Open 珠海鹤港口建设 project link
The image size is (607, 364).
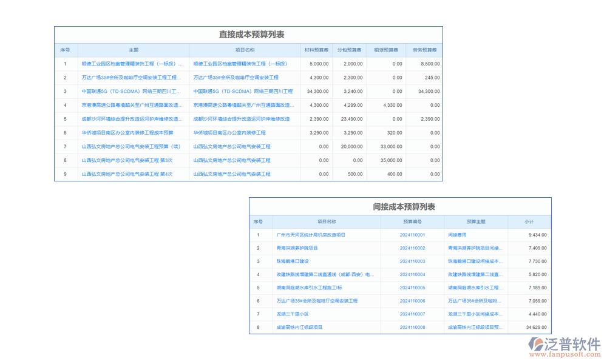click(293, 261)
